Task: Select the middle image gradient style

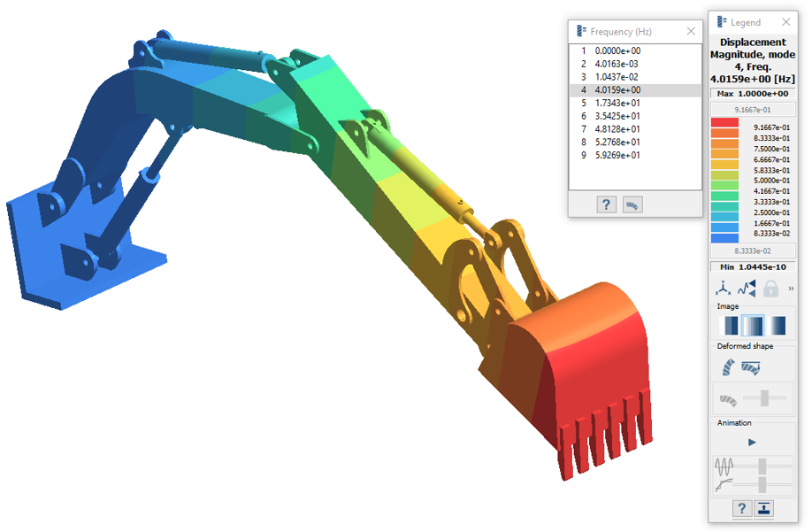Action: (x=753, y=326)
